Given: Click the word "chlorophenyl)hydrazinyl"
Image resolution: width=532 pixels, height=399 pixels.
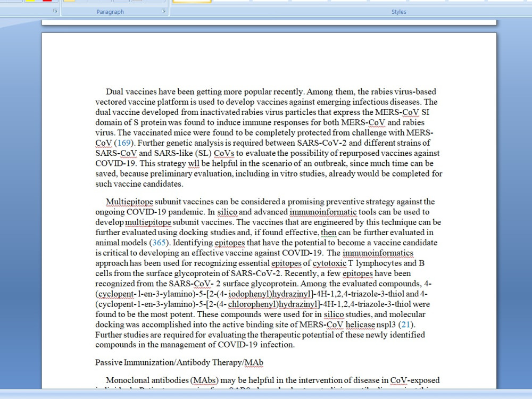Looking at the screenshot, I should (x=272, y=304).
